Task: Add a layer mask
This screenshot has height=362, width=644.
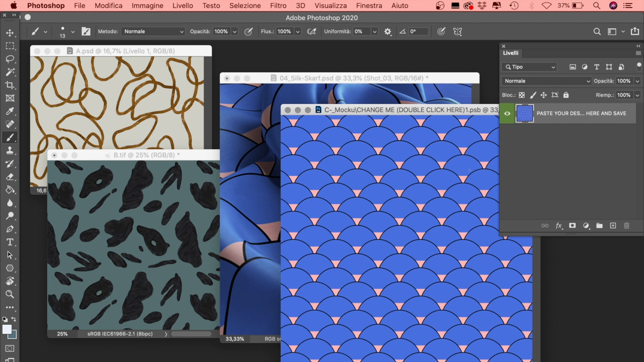Action: [572, 226]
